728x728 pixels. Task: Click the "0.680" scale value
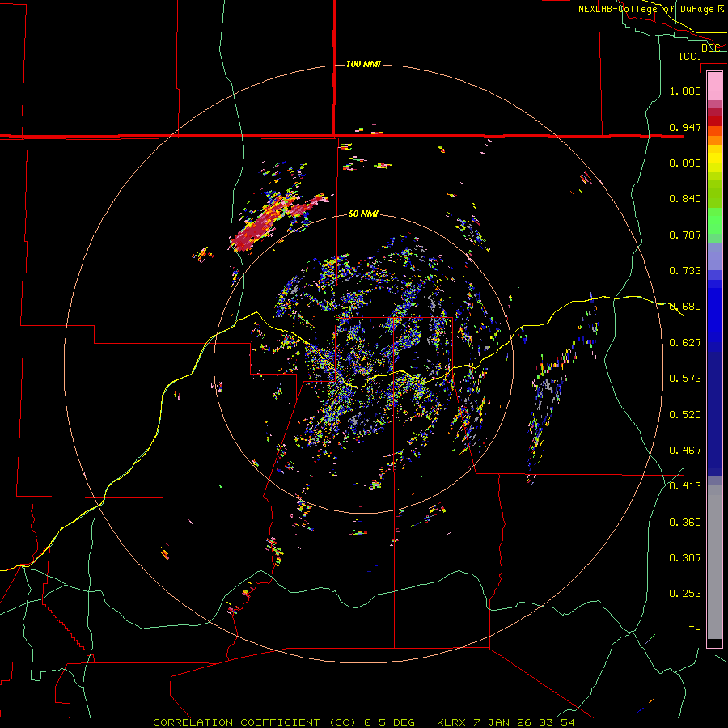[685, 307]
